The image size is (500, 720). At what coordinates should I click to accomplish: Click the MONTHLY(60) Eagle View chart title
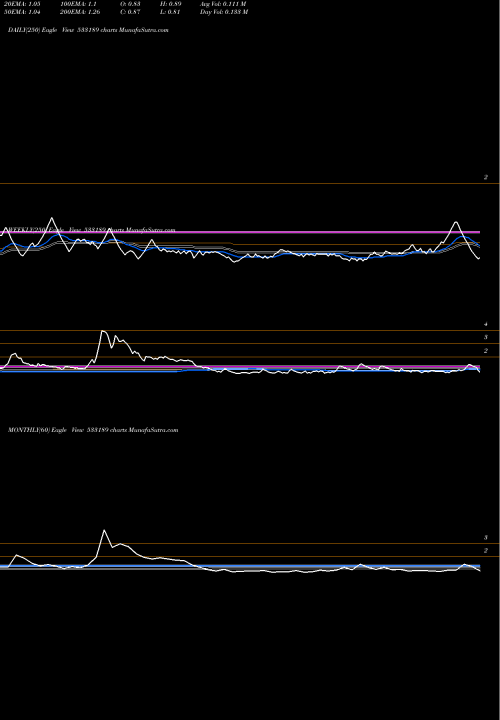(93, 430)
